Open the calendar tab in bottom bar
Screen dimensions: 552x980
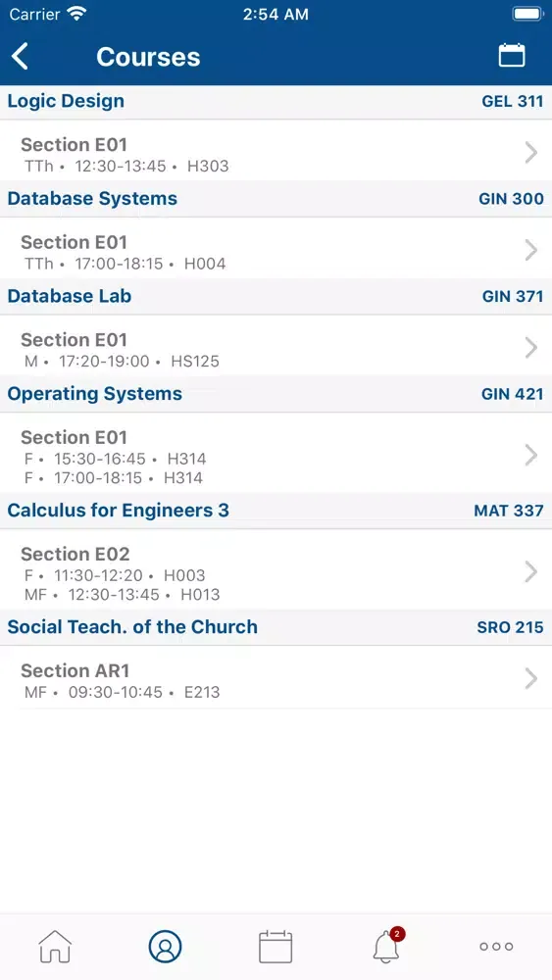tap(276, 947)
